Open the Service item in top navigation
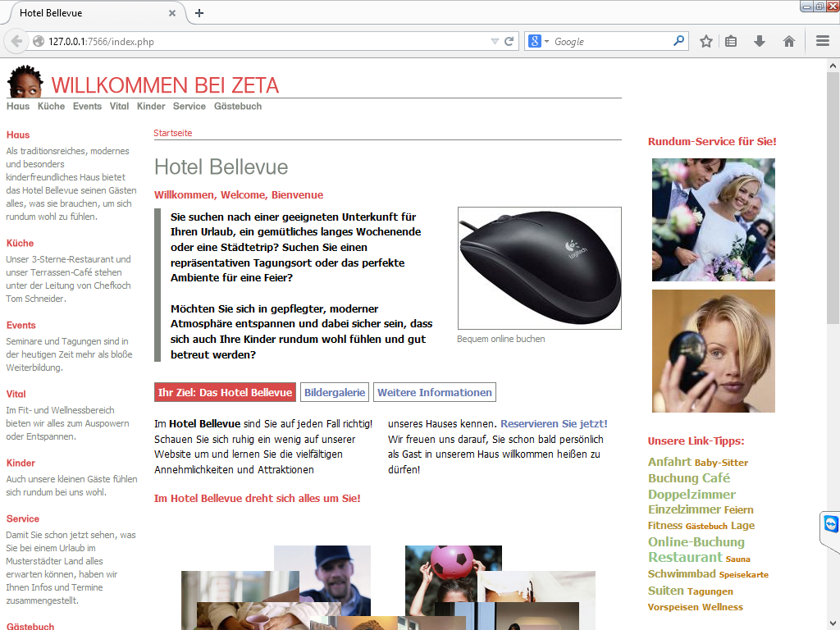Screen dimensions: 840x630 (x=189, y=106)
